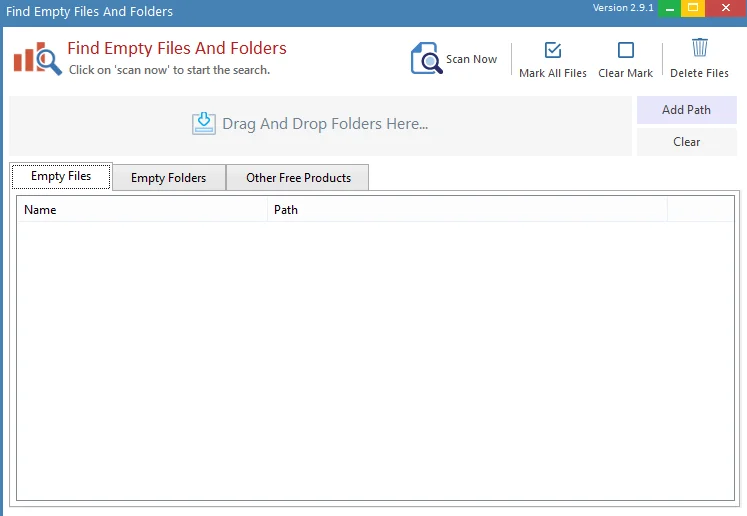
Task: Maximize the window with yellow button
Action: tap(693, 8)
